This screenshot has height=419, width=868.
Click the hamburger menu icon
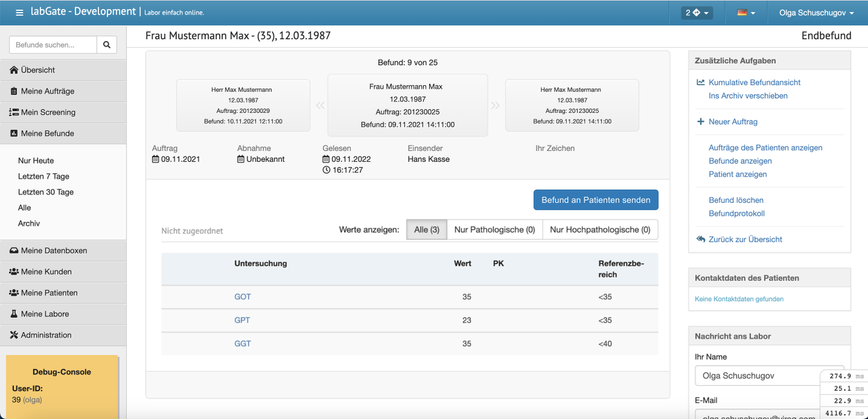tap(19, 13)
